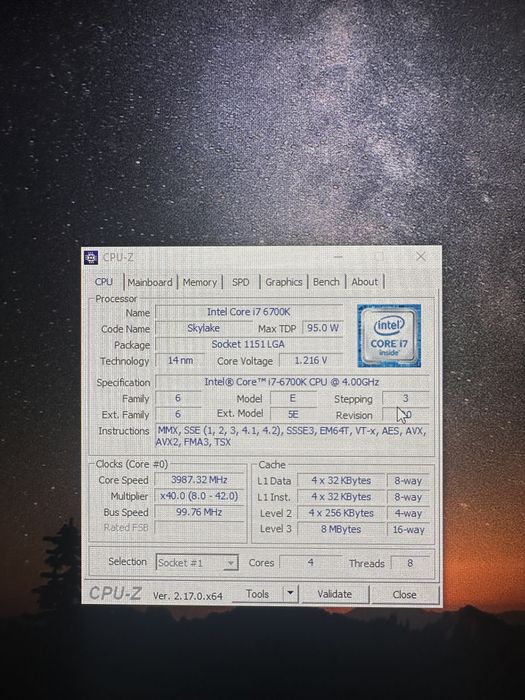Viewport: 525px width, 700px height.
Task: Click the L1 Inst. 8-way value
Action: click(408, 497)
